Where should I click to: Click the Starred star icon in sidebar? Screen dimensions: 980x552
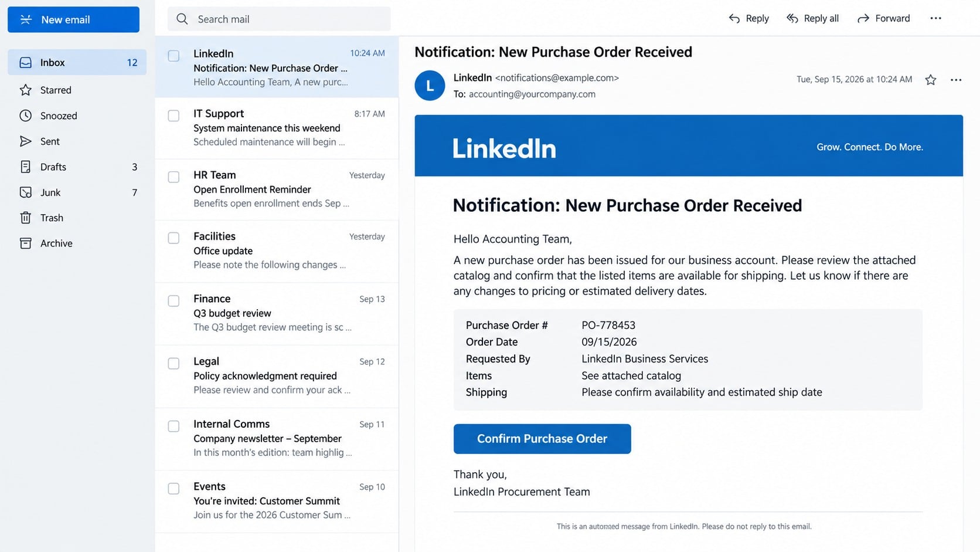[25, 90]
